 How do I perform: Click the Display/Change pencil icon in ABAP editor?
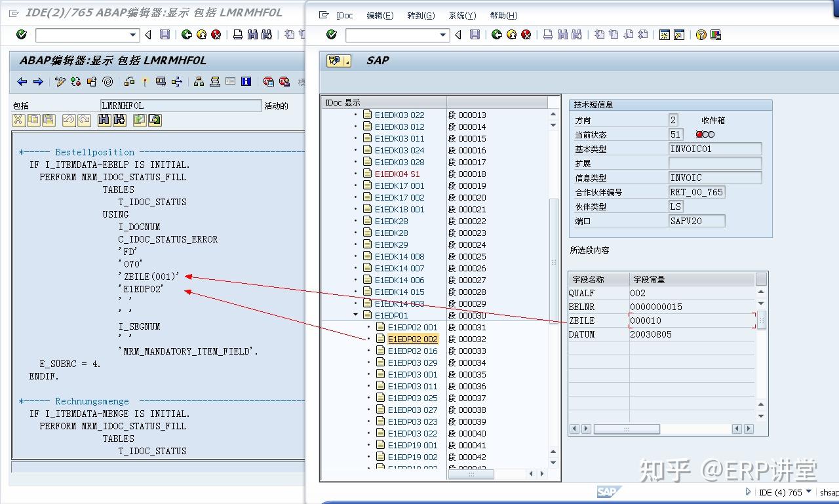pyautogui.click(x=60, y=81)
